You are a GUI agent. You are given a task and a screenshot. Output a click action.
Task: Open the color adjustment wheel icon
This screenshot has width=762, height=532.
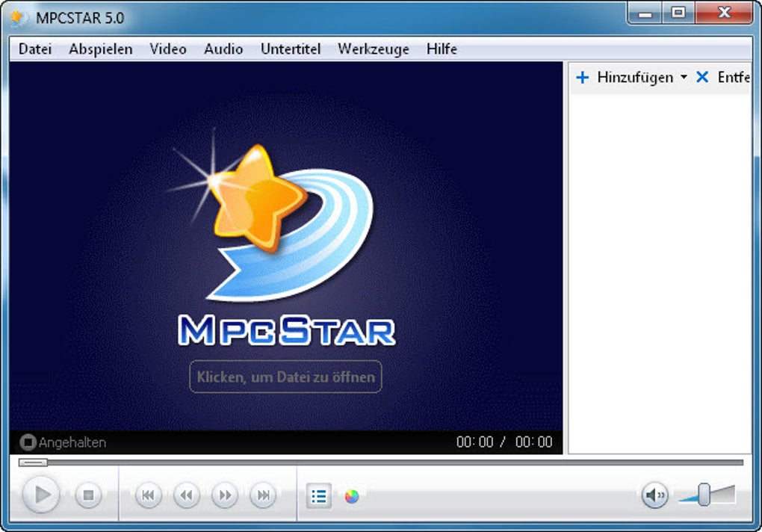(x=352, y=497)
